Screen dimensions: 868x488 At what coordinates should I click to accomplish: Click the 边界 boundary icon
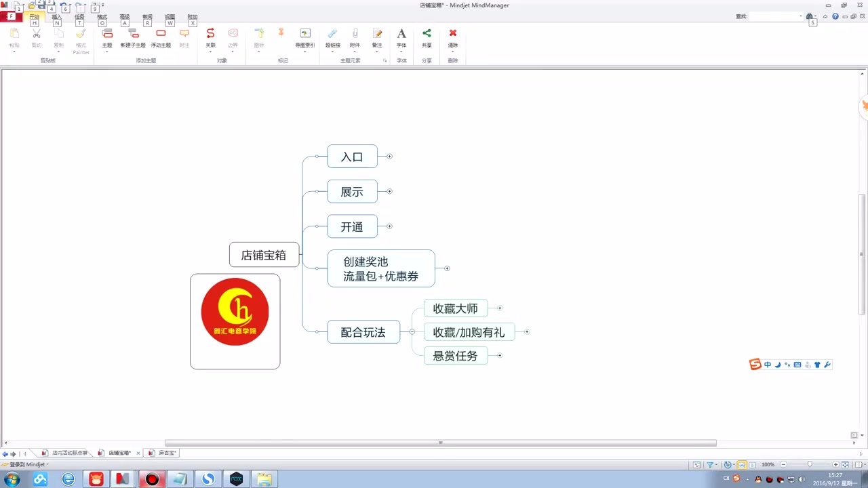tap(233, 33)
